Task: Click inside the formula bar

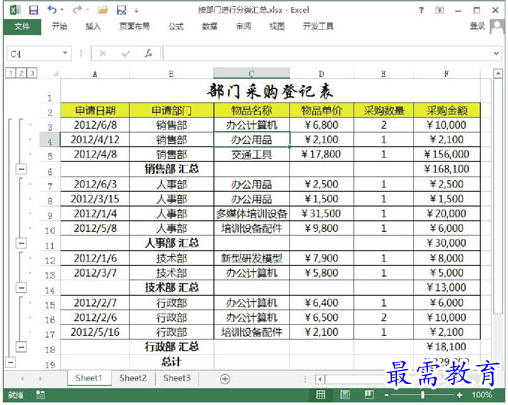Action: (327, 53)
